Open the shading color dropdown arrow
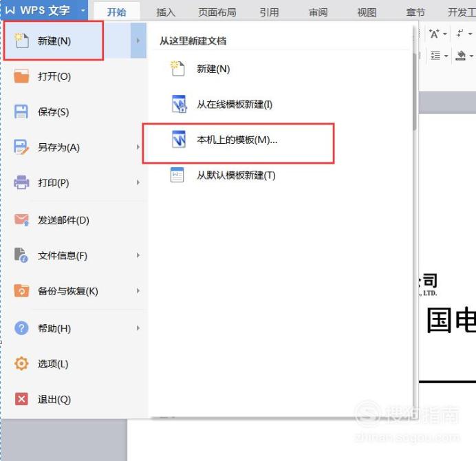 tap(471, 56)
